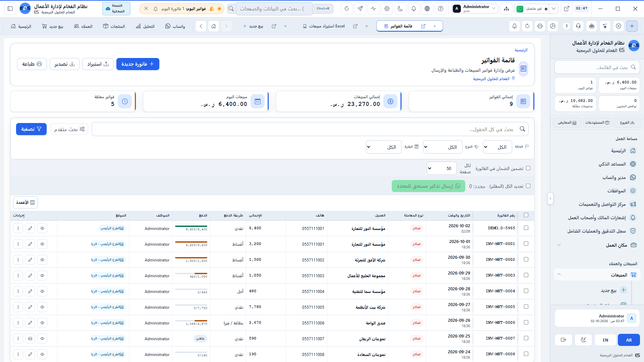This screenshot has height=362, width=644.
Task: Click الرئيسية breadcrumb link
Action: 521,50
